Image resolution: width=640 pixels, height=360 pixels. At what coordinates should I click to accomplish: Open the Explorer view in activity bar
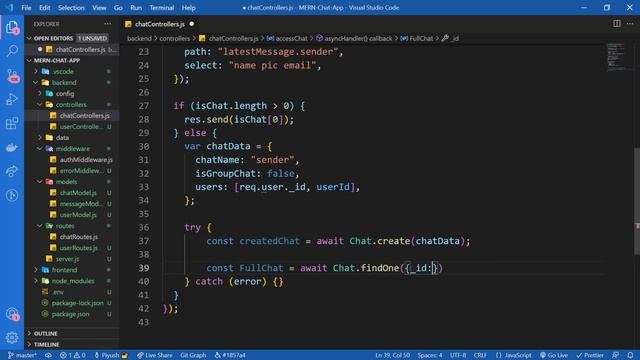click(12, 27)
